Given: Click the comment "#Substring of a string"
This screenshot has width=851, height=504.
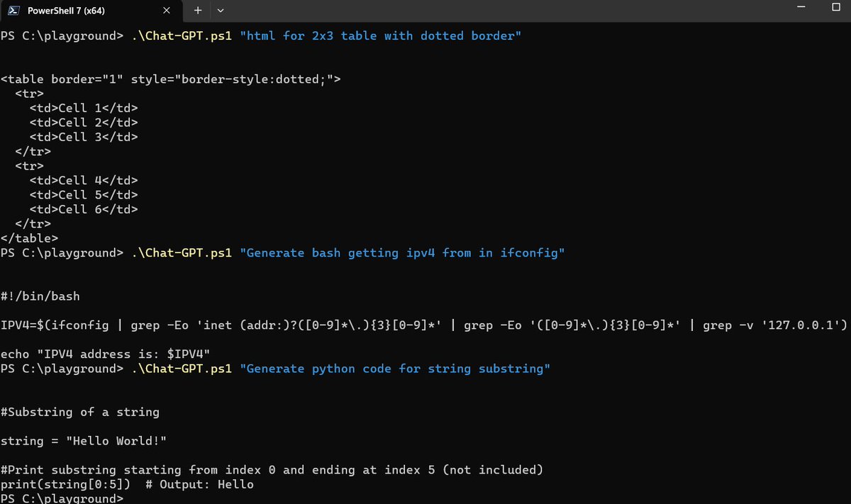Looking at the screenshot, I should (80, 412).
